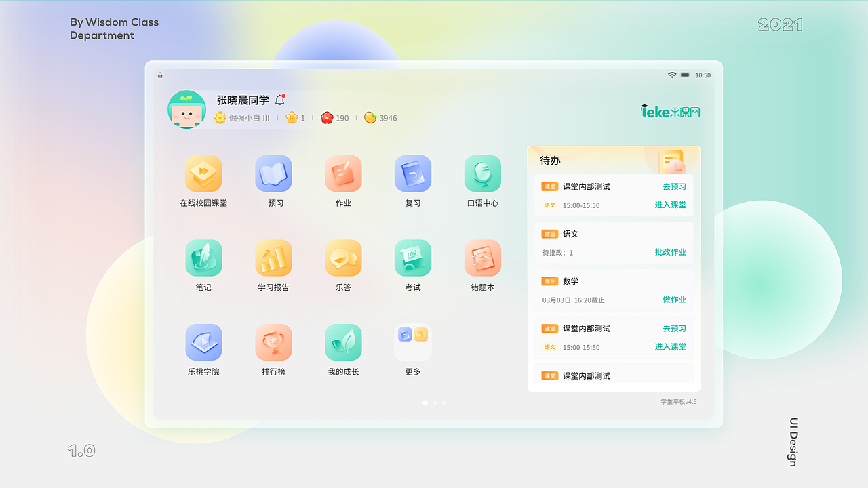
Task: Open the 复习 review icon
Action: pyautogui.click(x=413, y=174)
